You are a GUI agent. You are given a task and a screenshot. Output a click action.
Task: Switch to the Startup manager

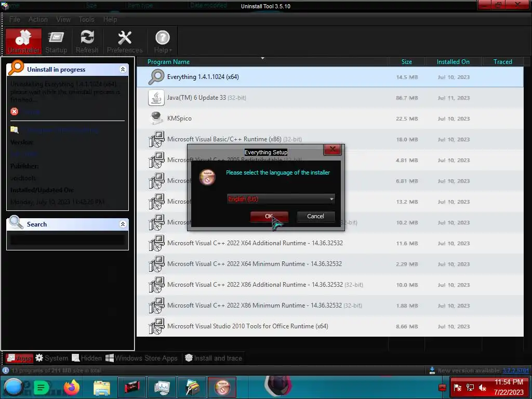click(56, 41)
